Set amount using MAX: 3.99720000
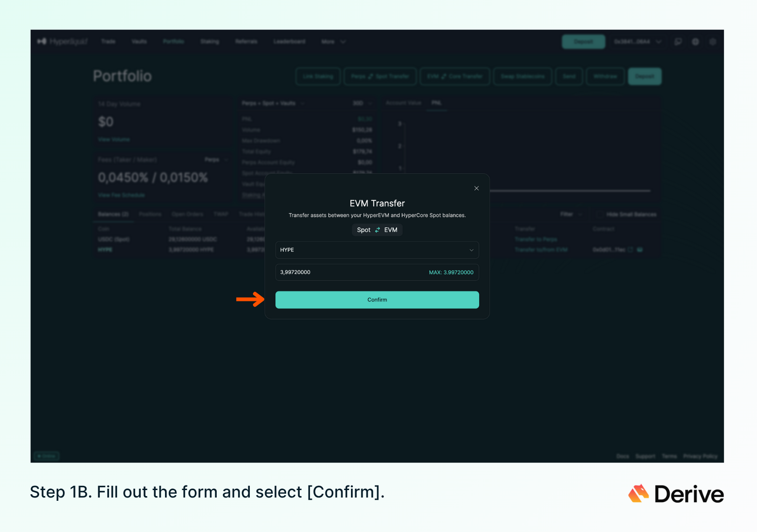The height and width of the screenshot is (532, 757). point(451,273)
